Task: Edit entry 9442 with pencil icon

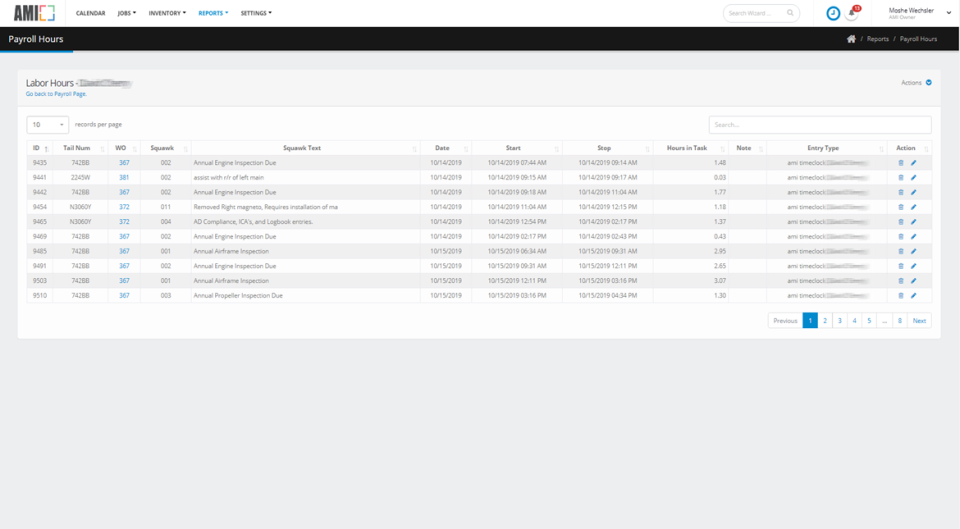Action: click(913, 192)
